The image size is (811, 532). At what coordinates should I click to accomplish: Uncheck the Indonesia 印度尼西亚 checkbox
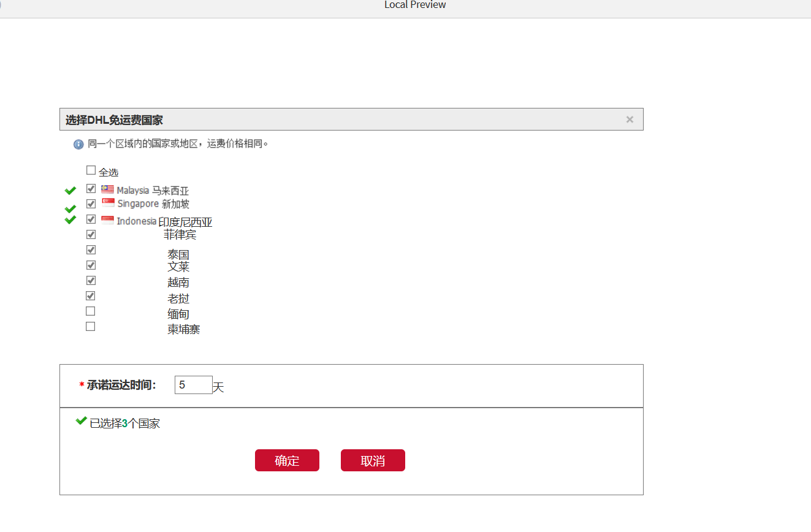[x=91, y=219]
